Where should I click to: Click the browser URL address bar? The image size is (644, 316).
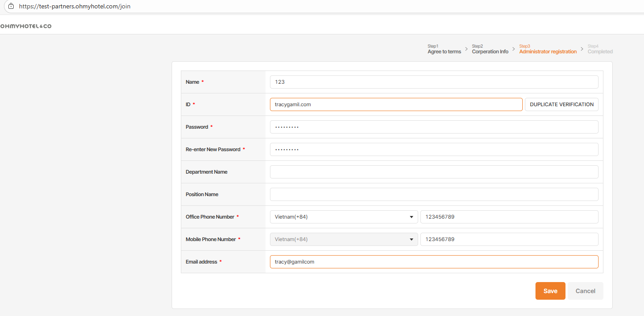176,7
